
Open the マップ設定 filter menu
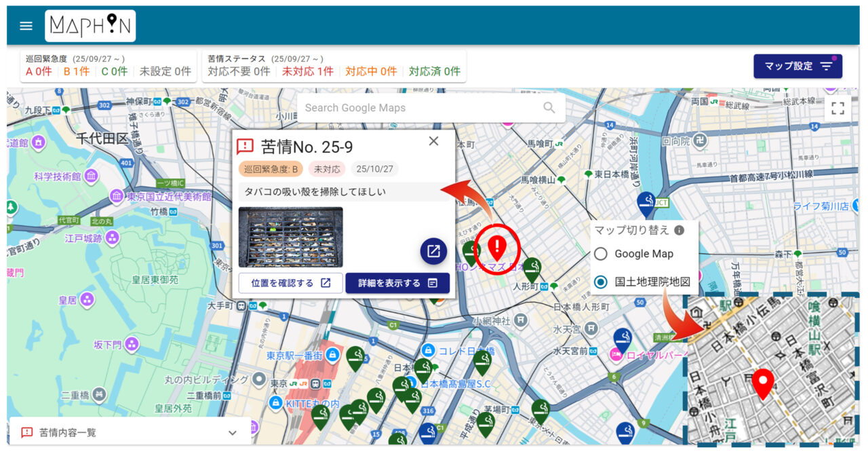797,67
